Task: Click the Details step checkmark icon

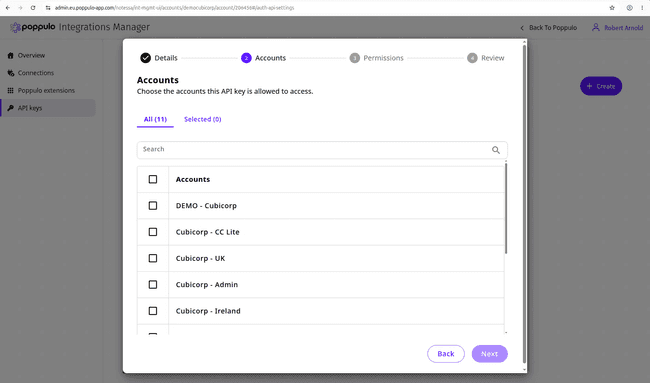Action: (145, 58)
